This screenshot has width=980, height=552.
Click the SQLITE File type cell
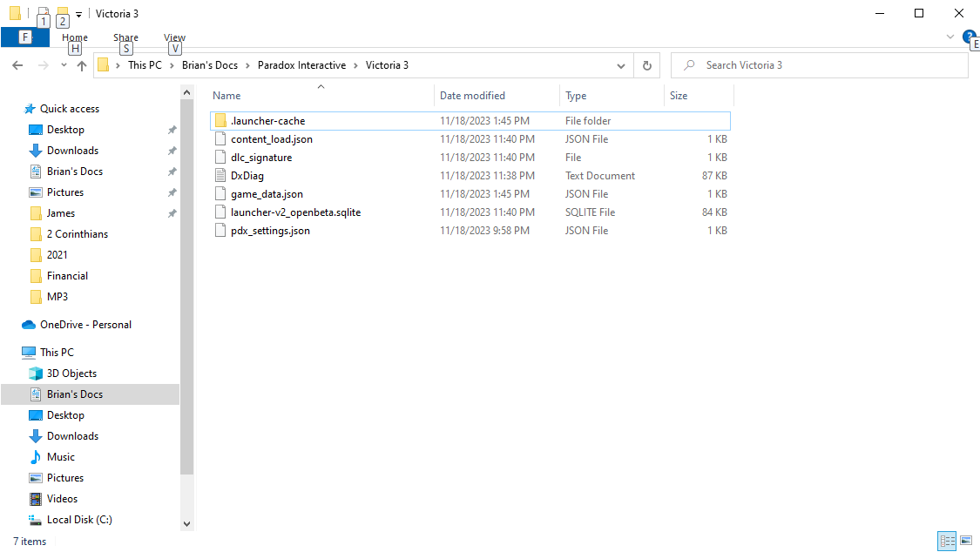(x=590, y=212)
